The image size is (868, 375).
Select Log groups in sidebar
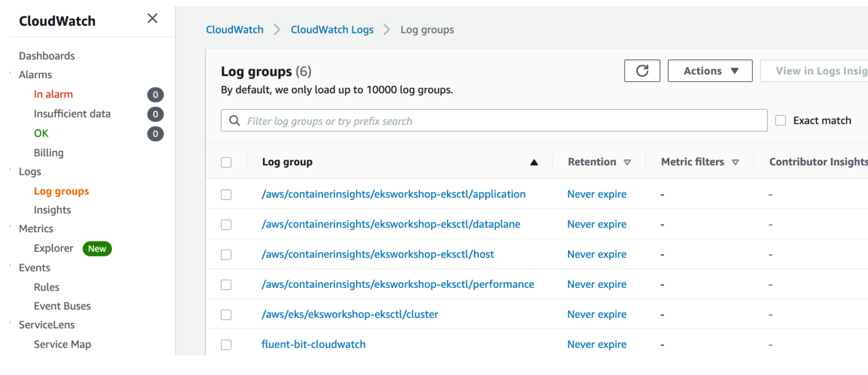tap(61, 191)
